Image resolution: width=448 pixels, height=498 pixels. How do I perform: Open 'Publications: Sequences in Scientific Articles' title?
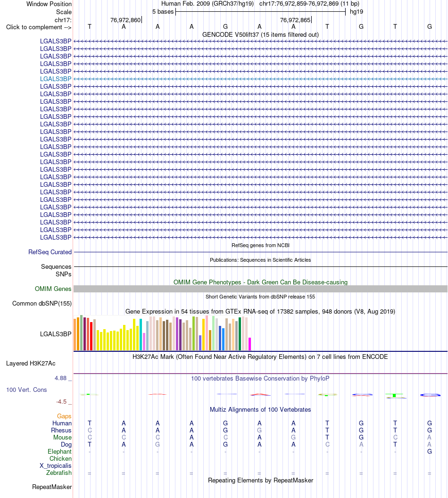(260, 260)
